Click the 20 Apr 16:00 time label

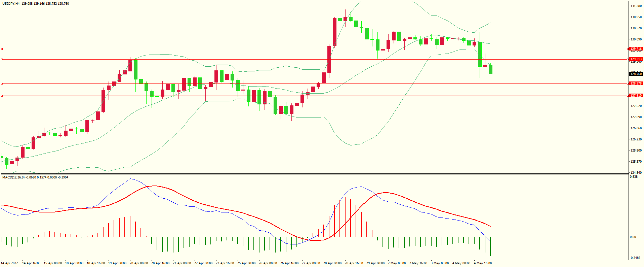click(160, 263)
